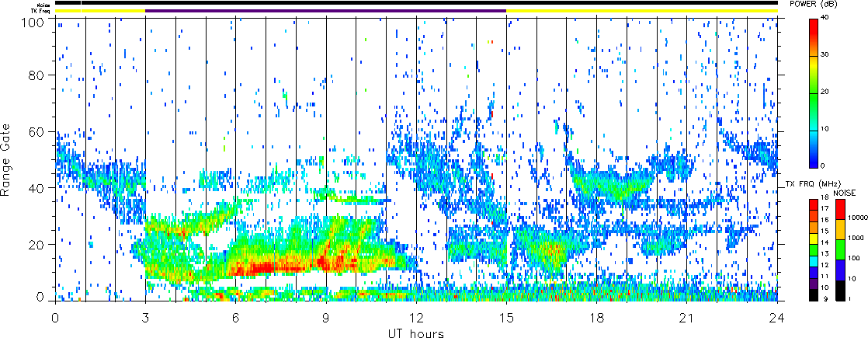Click the '16' label on TX FRQ scale
The width and height of the screenshot is (868, 338).
(x=824, y=220)
